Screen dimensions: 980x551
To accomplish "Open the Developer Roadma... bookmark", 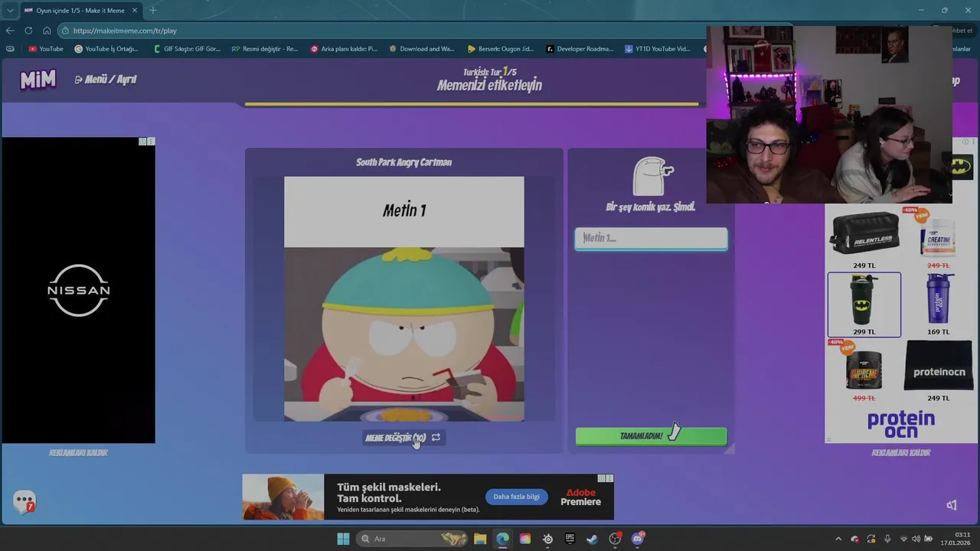I will click(x=580, y=49).
